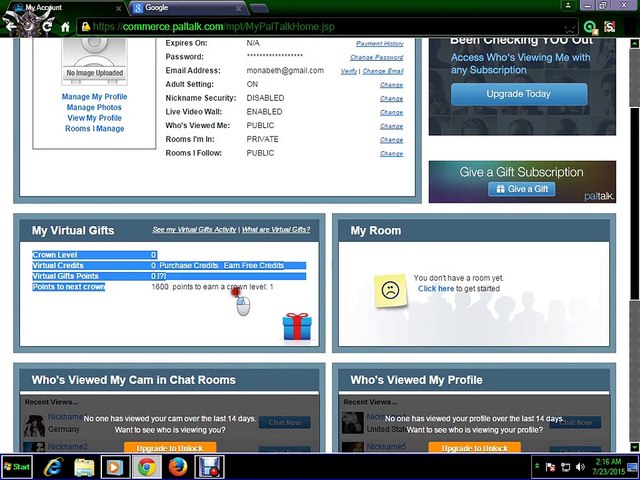
Task: Open Payment History link
Action: (380, 43)
